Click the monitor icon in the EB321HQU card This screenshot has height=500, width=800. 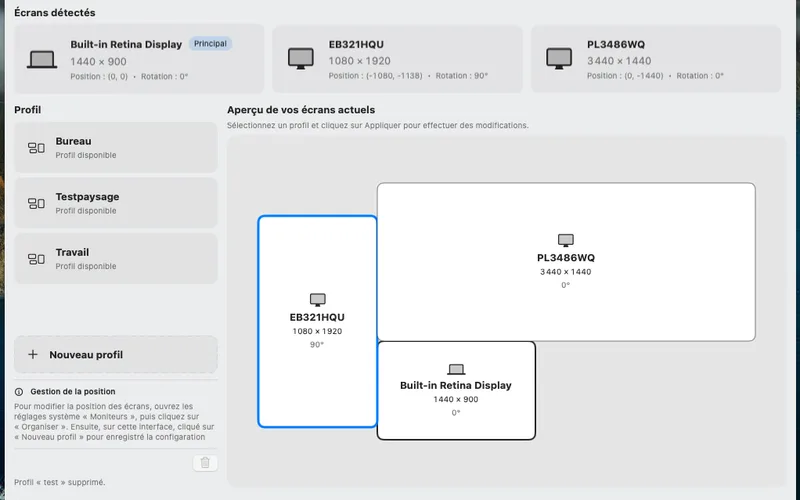pyautogui.click(x=301, y=58)
